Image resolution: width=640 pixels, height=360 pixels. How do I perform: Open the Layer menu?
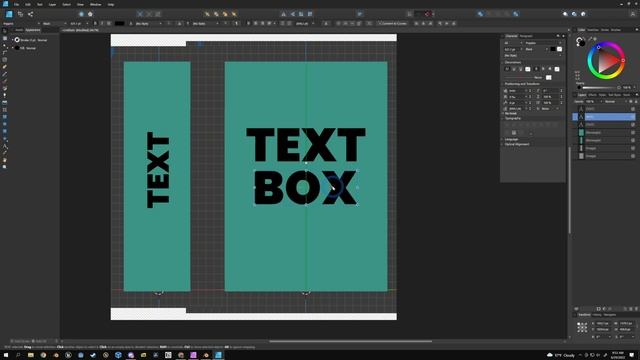[52, 4]
